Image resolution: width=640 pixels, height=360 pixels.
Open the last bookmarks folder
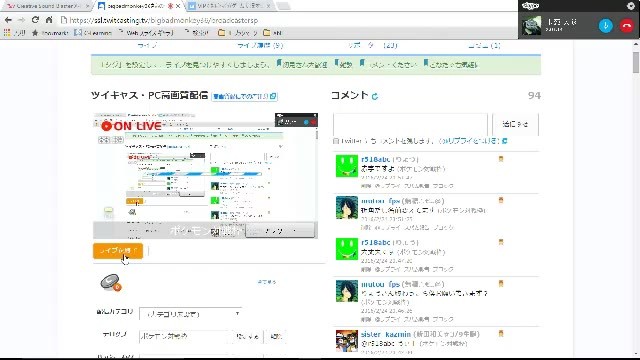click(272, 33)
